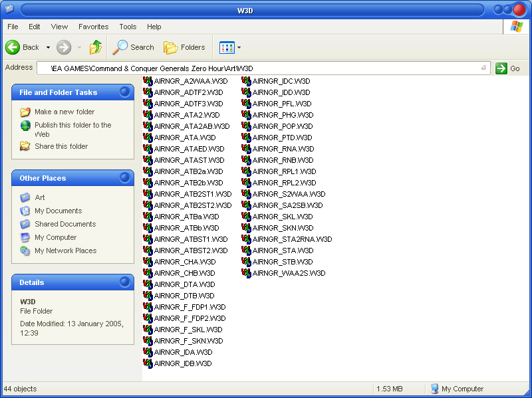The width and height of the screenshot is (532, 398).
Task: Open the Views dropdown arrow
Action: pos(239,47)
